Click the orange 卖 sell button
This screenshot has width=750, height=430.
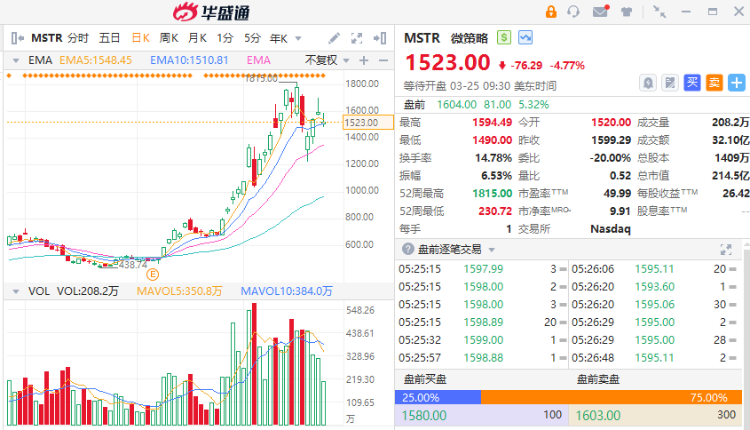pos(714,83)
